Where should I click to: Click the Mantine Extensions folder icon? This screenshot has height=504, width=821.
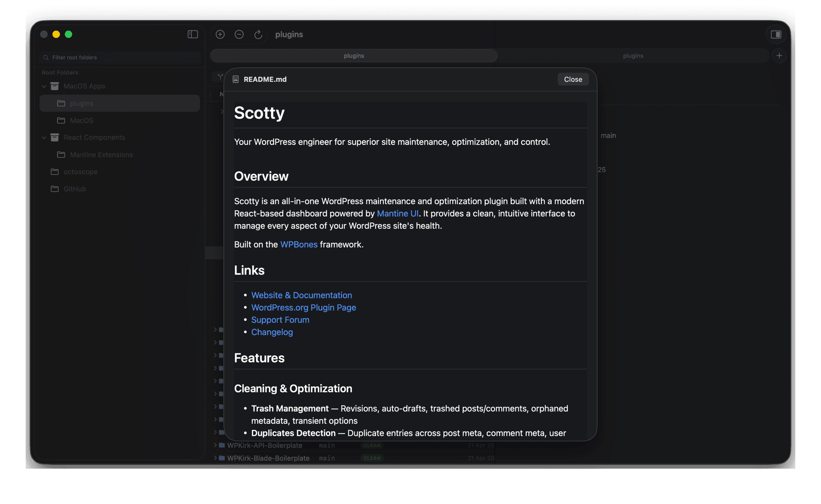coord(61,155)
